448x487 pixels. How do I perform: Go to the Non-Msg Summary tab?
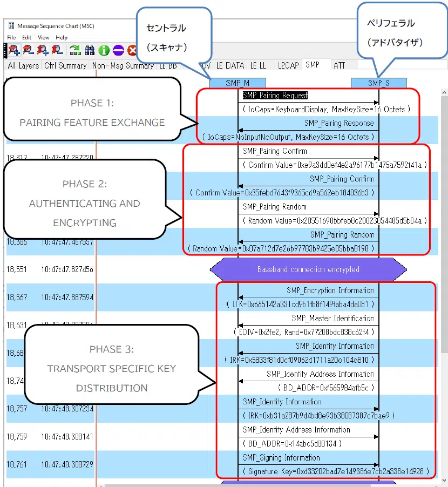point(123,65)
